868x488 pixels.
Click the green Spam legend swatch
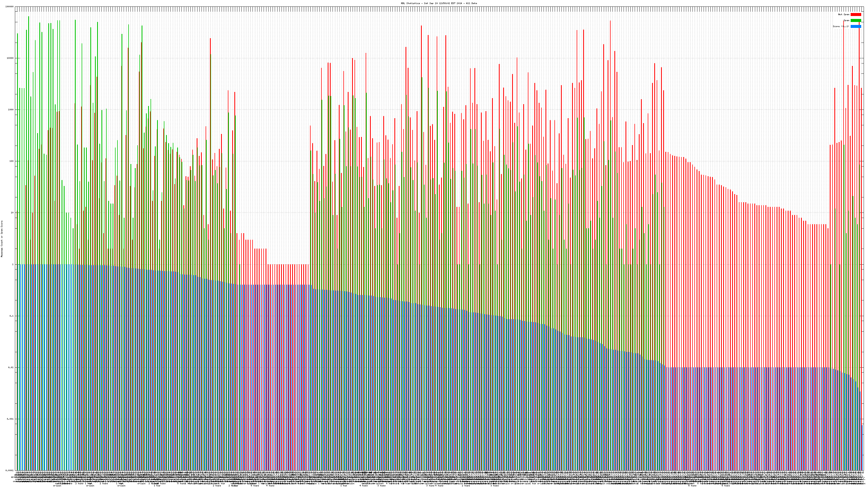click(x=856, y=21)
